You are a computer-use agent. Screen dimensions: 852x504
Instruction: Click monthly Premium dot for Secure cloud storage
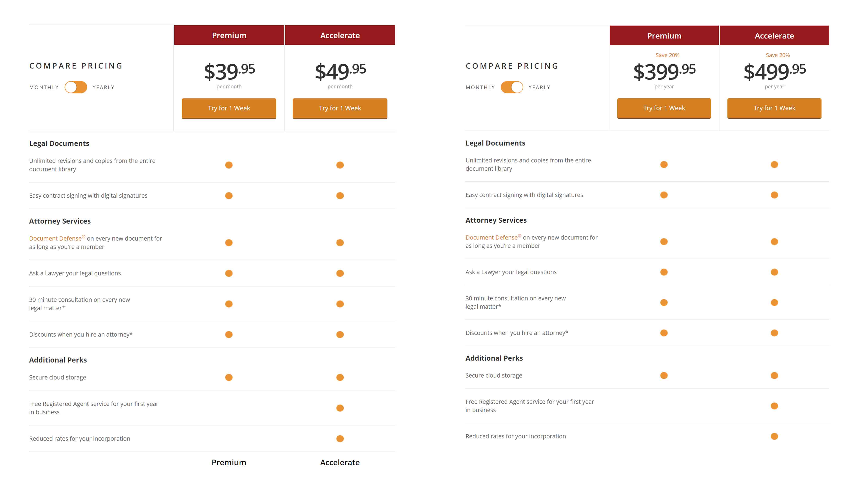[229, 377]
